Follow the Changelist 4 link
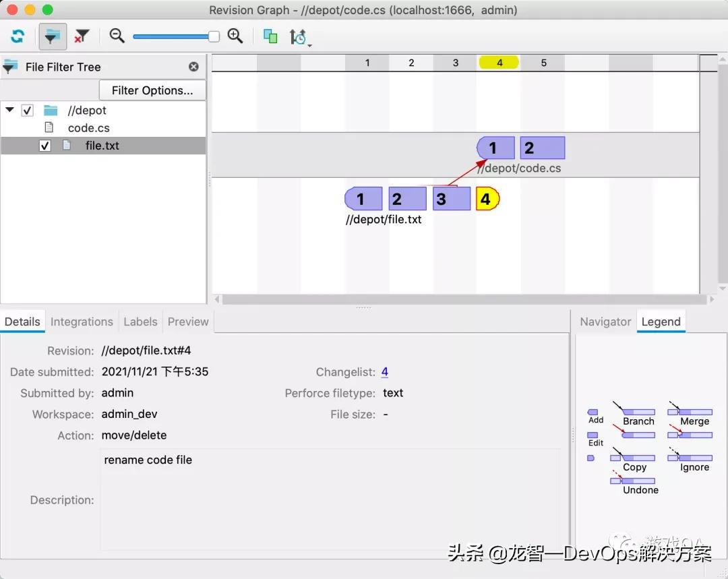The width and height of the screenshot is (728, 579). [x=384, y=371]
